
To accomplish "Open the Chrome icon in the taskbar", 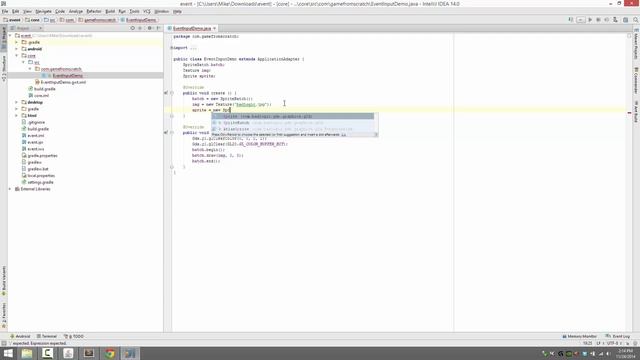I will 109,353.
